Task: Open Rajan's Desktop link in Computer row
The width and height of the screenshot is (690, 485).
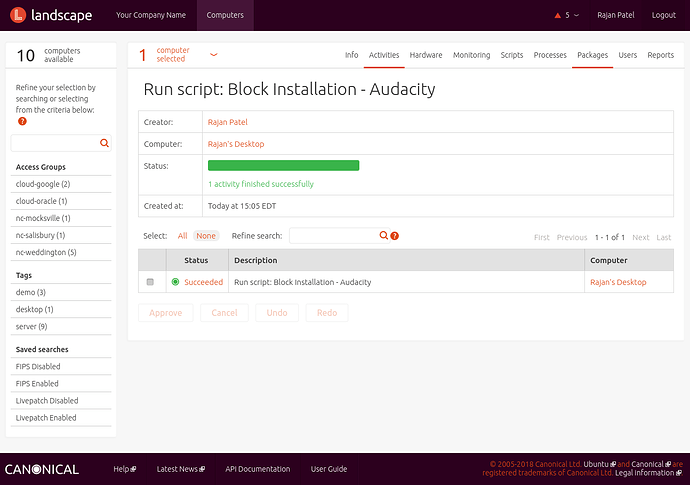Action: point(236,144)
